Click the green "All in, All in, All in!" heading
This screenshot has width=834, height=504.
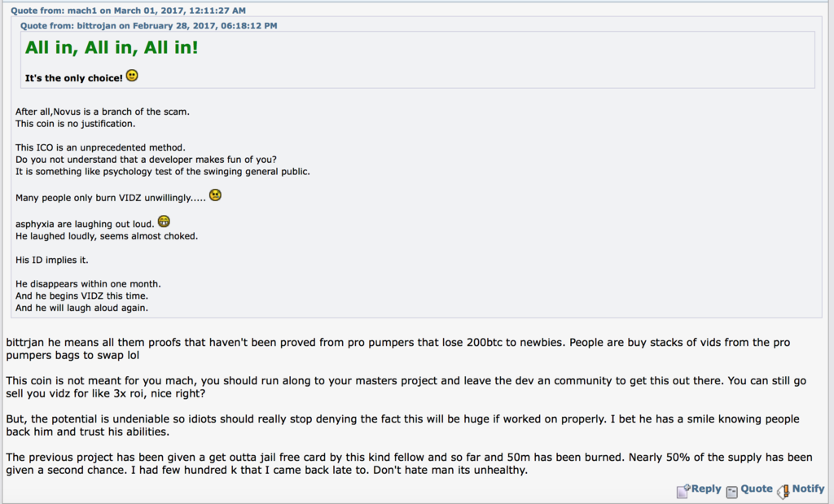coord(112,47)
